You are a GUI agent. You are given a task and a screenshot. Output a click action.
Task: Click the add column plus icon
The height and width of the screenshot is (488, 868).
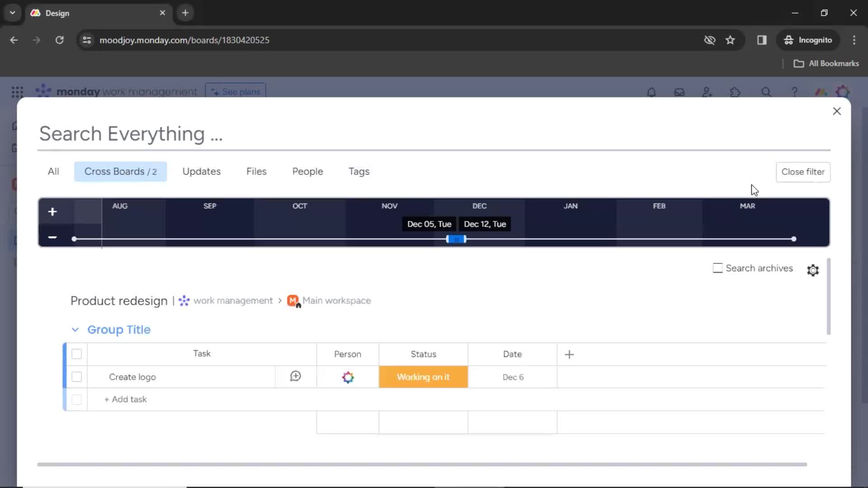tap(569, 354)
